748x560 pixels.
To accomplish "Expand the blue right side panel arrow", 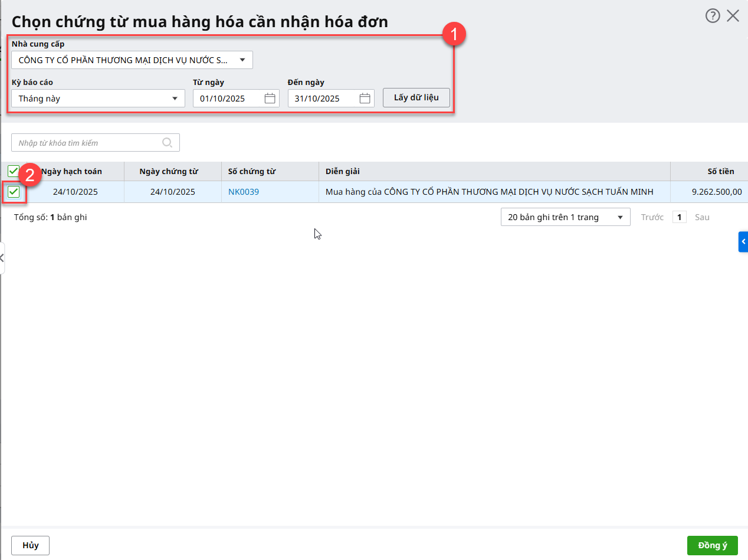I will tap(743, 242).
